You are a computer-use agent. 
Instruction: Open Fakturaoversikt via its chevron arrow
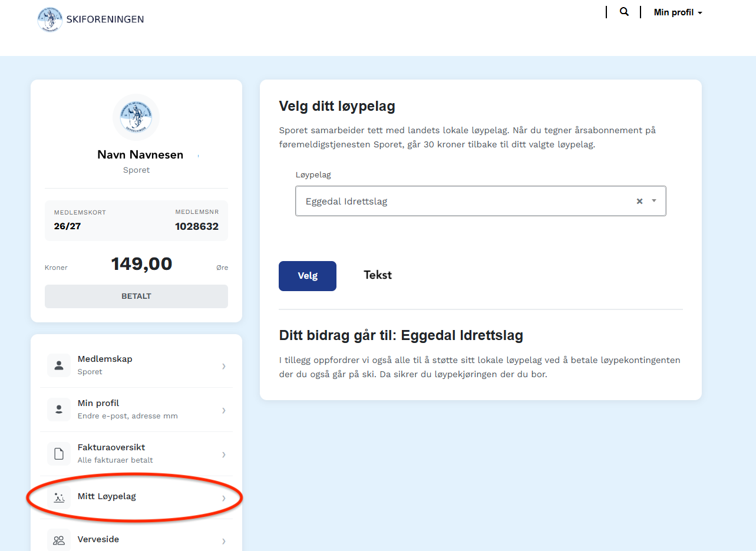[223, 454]
